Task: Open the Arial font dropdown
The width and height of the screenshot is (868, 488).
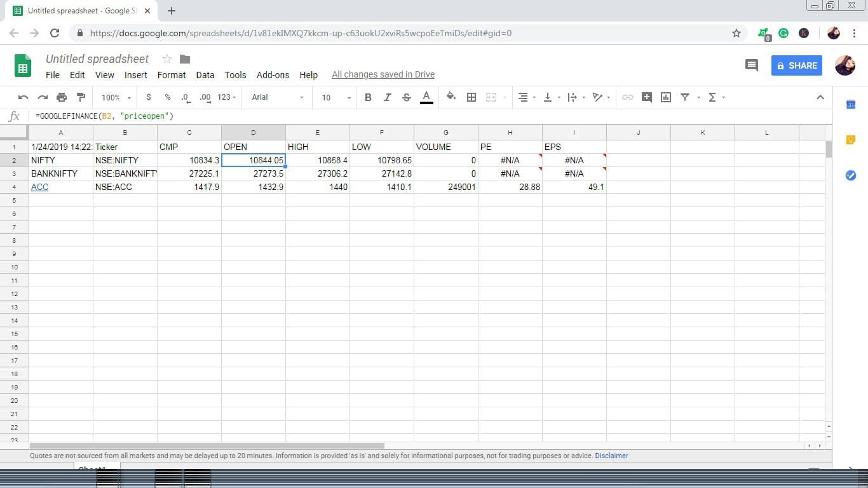Action: pyautogui.click(x=278, y=97)
